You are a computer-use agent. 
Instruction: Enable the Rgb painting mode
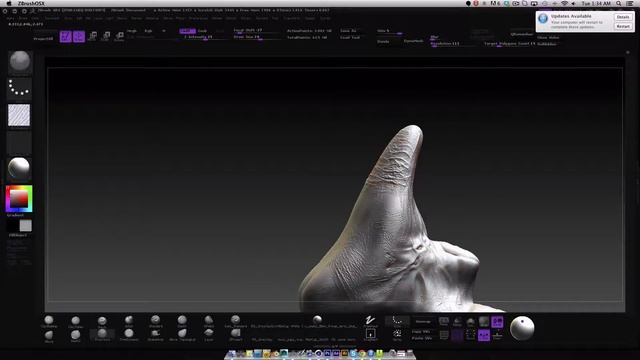pos(148,31)
